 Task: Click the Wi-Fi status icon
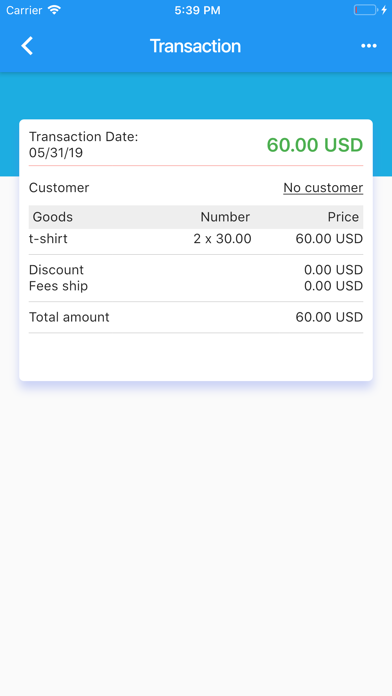[54, 10]
